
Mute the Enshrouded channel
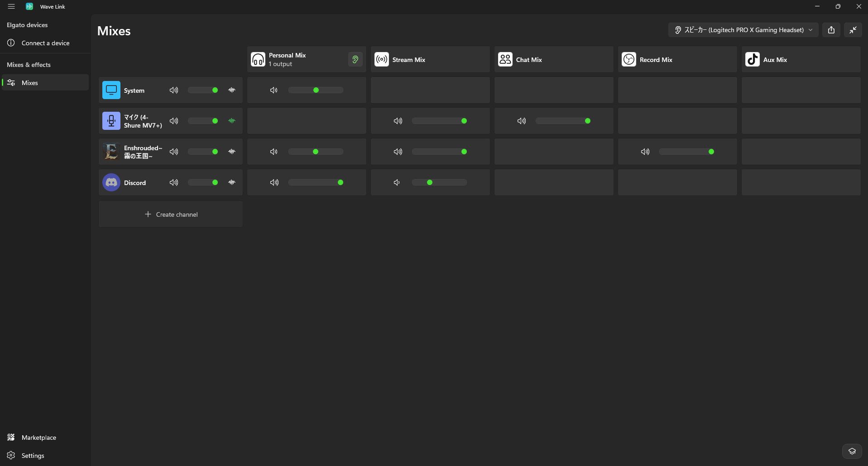(x=174, y=152)
